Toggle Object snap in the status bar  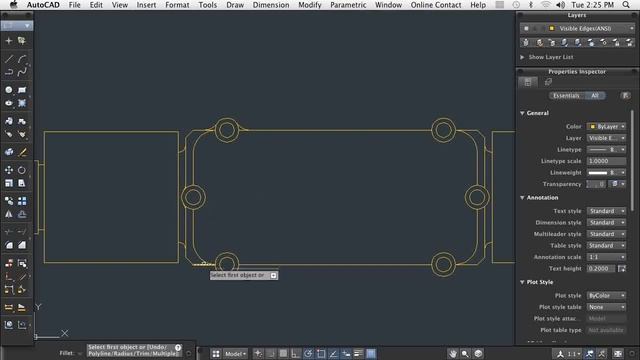(x=321, y=353)
